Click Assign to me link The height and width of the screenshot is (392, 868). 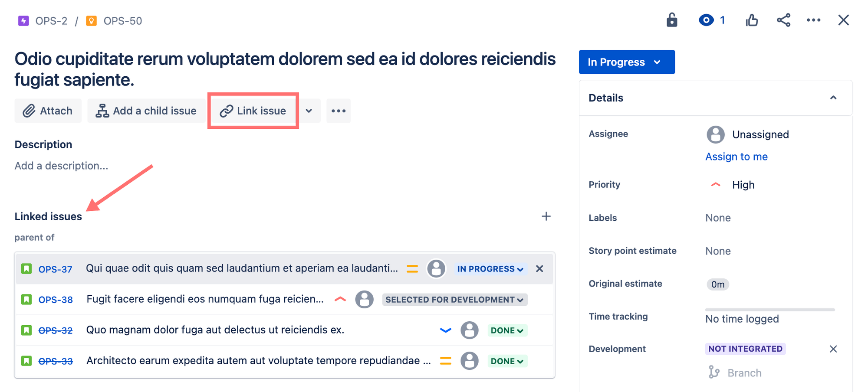[x=736, y=157]
